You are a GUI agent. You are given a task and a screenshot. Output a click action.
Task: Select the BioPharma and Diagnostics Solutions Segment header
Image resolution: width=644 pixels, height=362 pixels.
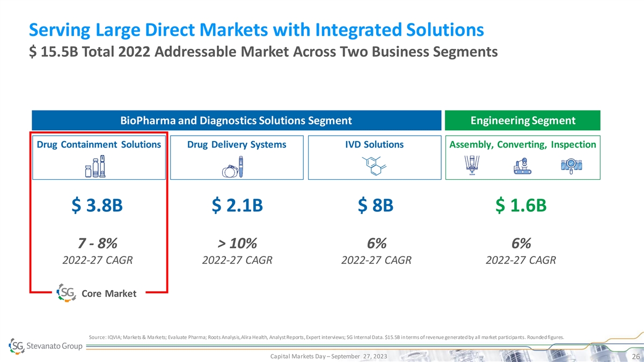click(x=236, y=121)
